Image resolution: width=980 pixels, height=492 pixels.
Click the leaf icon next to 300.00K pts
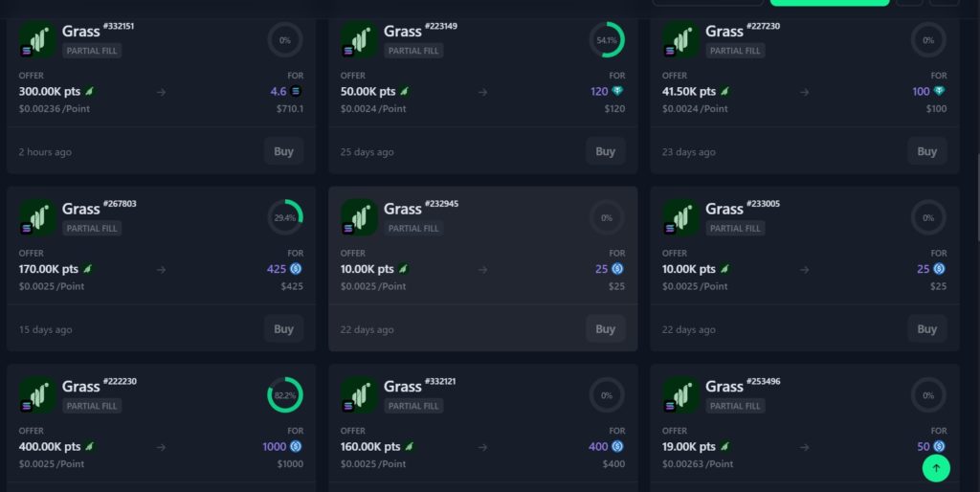coord(89,92)
